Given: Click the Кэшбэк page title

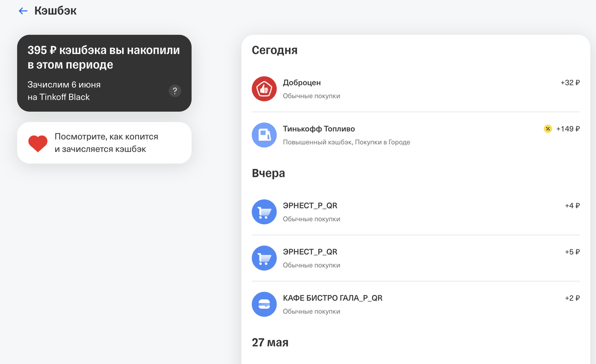Looking at the screenshot, I should point(56,11).
